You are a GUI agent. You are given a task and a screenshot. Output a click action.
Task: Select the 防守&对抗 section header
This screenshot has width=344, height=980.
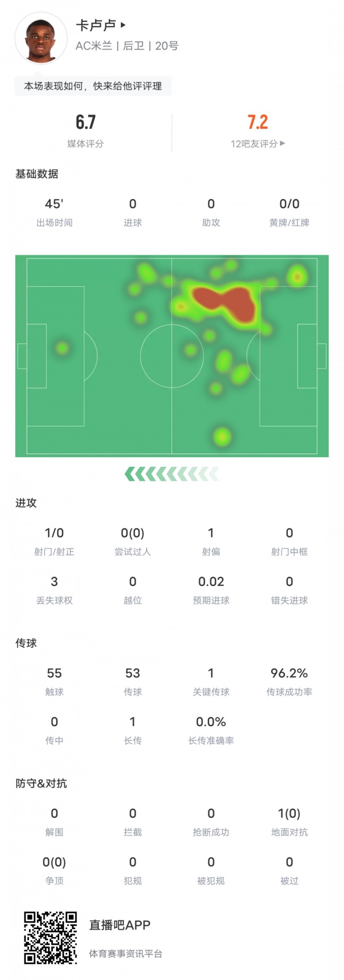tap(41, 783)
